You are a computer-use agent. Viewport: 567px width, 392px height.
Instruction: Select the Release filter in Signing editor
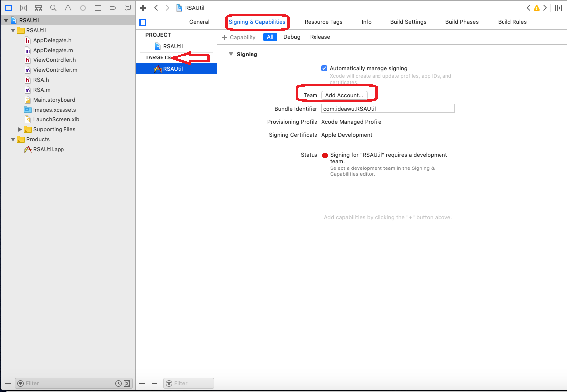click(319, 36)
